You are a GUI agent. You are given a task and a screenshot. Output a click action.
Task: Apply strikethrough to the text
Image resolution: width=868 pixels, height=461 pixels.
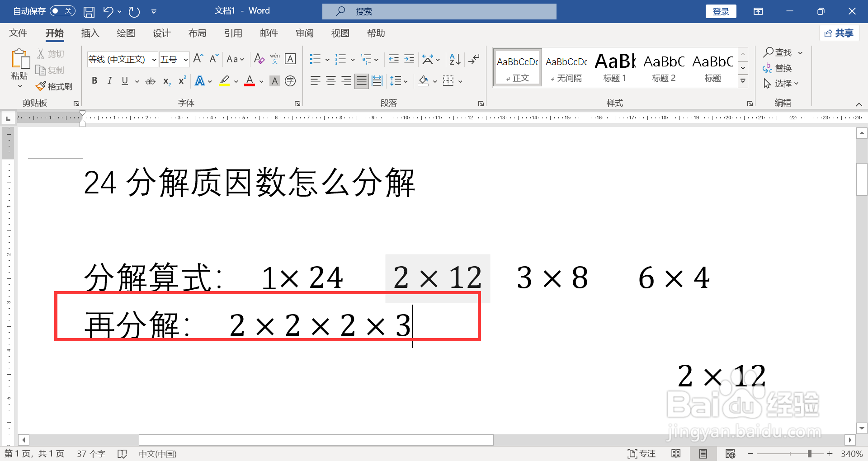(151, 80)
